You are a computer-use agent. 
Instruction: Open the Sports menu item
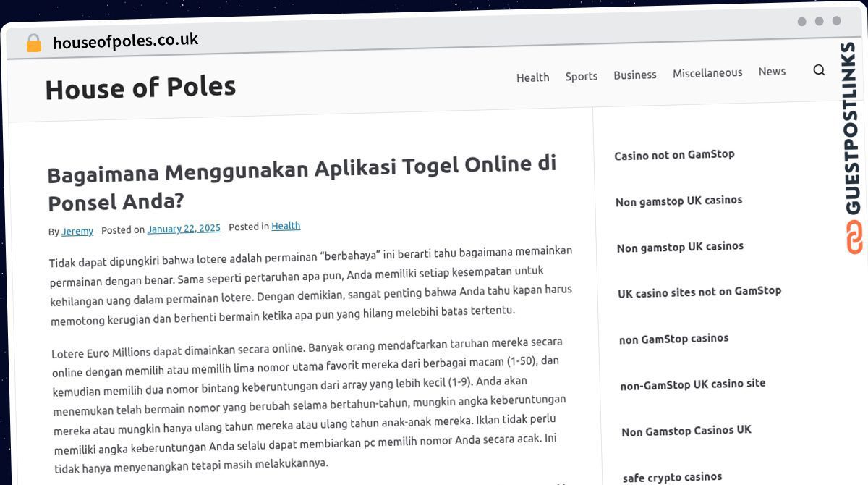point(581,76)
